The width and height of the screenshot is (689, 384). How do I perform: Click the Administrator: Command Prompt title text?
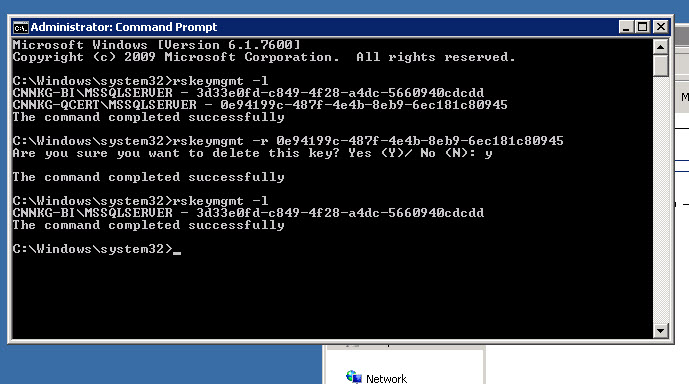click(x=123, y=27)
